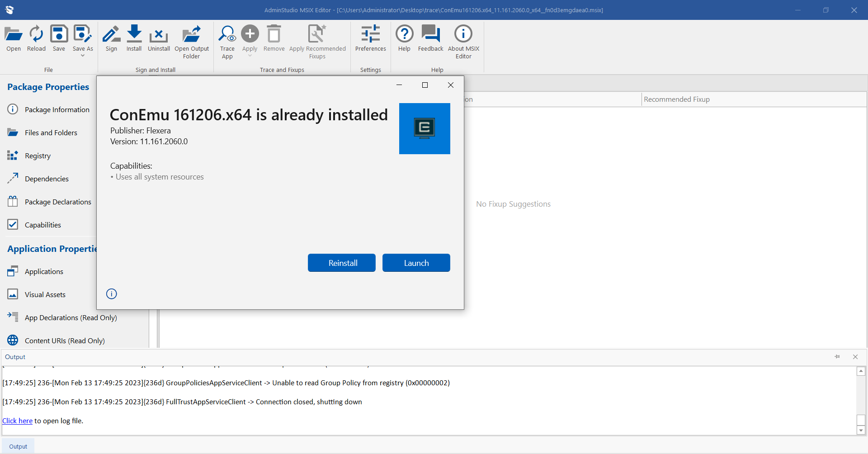Click the Uninstall icon
Viewport: 868px width, 454px height.
coord(159,35)
